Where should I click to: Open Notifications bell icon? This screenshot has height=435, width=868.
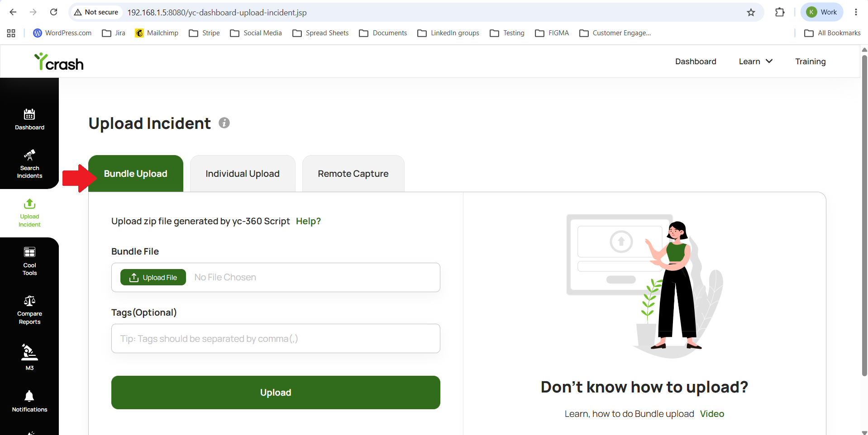(x=29, y=396)
